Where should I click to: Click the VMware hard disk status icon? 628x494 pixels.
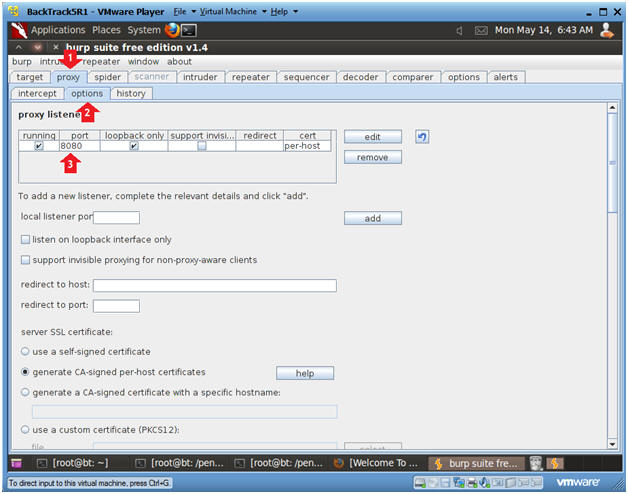pyautogui.click(x=420, y=483)
